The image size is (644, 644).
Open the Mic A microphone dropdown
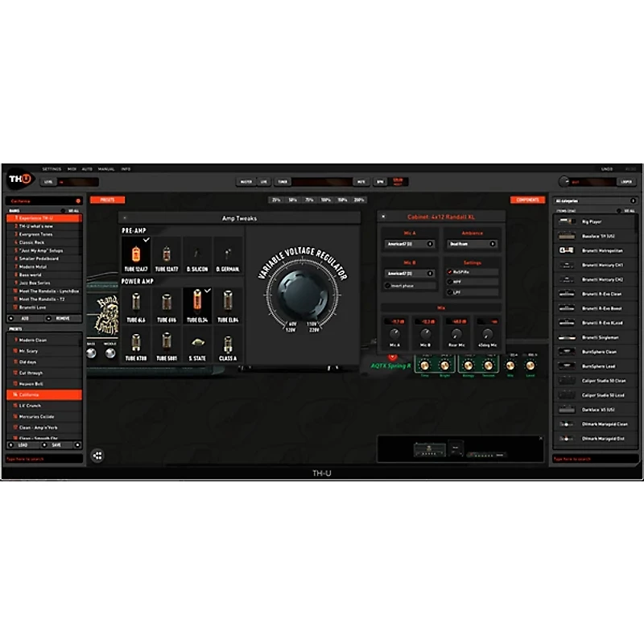pyautogui.click(x=411, y=242)
